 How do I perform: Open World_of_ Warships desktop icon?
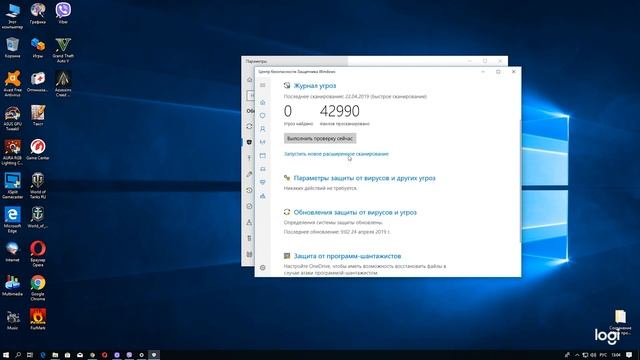tap(38, 217)
